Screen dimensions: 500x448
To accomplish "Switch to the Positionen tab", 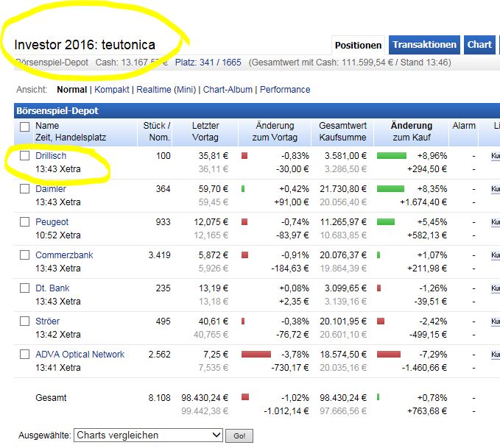I will click(x=358, y=46).
